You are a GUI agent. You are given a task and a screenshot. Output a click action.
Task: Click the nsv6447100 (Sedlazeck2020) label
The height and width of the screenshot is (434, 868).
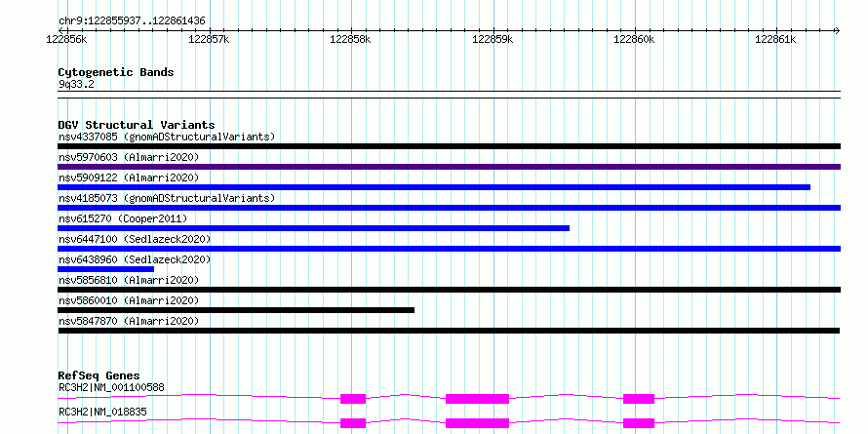135,239
